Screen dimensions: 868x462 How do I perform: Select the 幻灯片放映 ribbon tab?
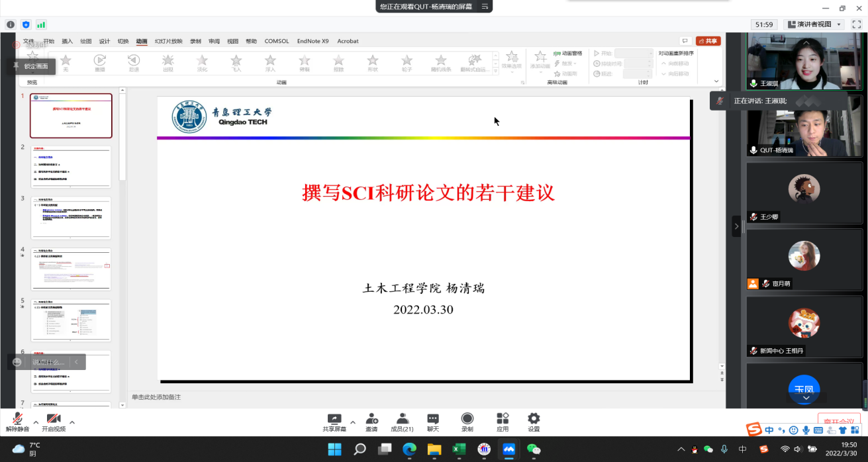168,41
